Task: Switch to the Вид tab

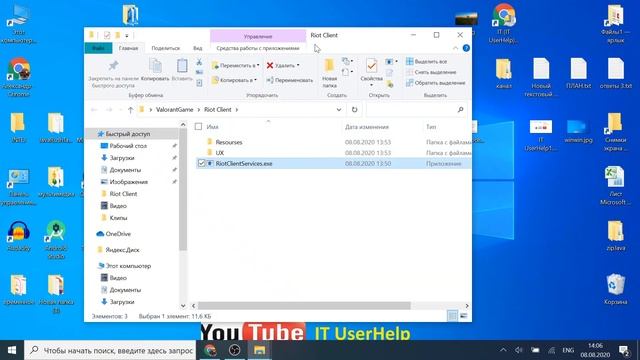Action: [x=198, y=48]
